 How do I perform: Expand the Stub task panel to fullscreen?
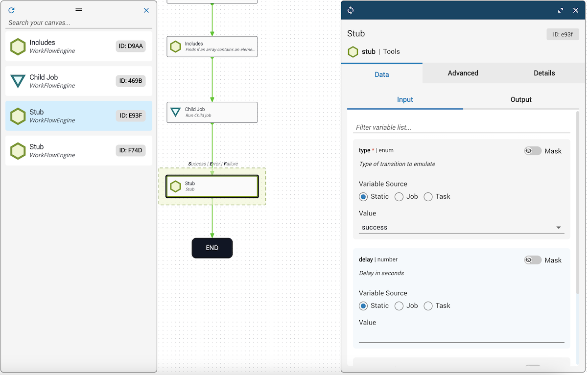click(x=561, y=10)
